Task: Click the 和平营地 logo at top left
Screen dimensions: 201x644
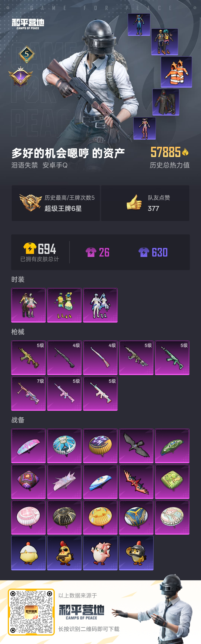Action: pos(28,24)
